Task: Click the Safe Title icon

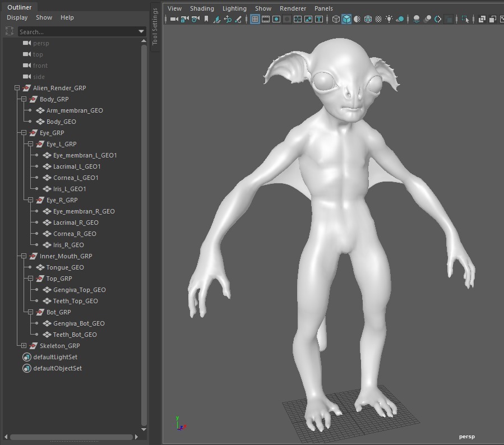Action: (x=319, y=19)
